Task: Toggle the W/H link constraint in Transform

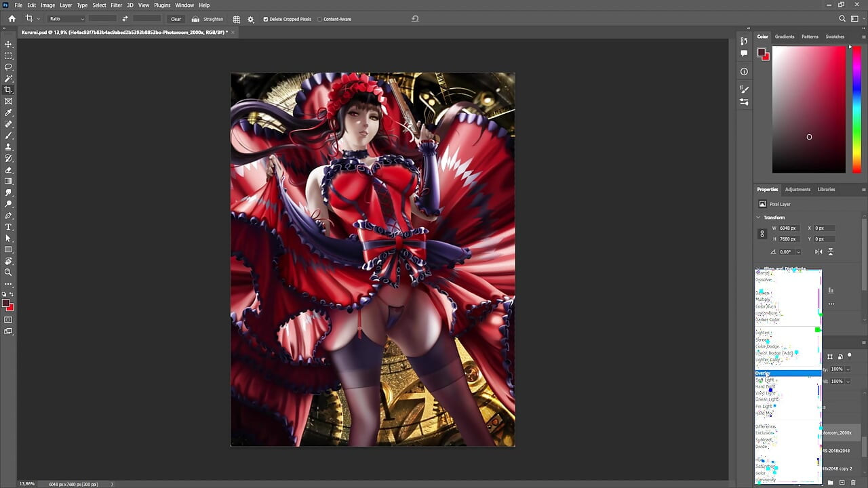Action: [x=762, y=233]
